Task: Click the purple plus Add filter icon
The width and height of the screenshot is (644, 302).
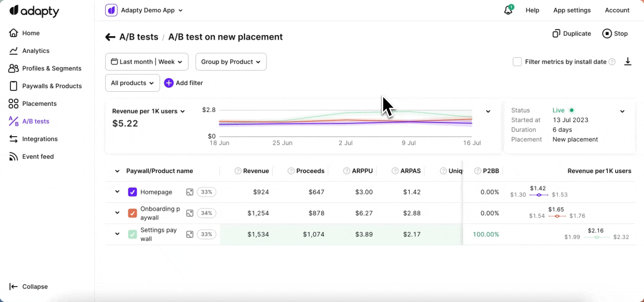Action: coord(169,83)
